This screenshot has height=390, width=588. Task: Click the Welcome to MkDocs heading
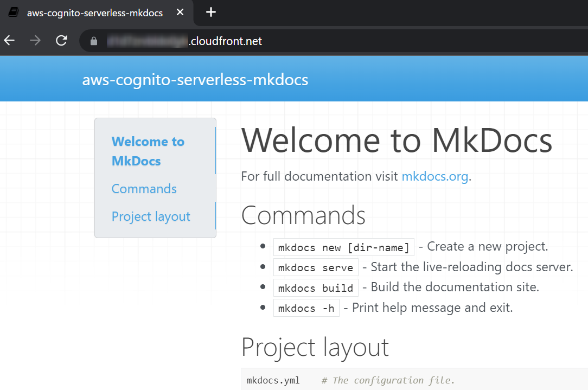(x=397, y=140)
